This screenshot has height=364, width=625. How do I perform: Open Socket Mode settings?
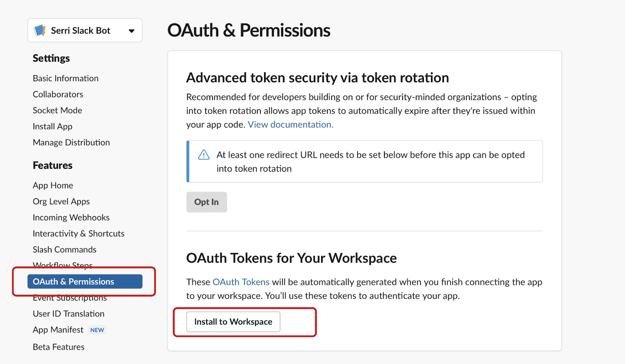pos(57,110)
